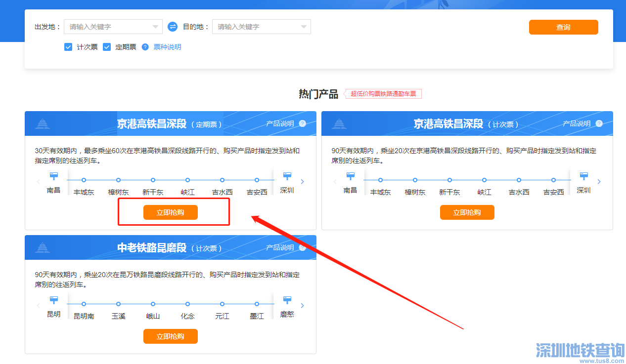Select 墨江 station dot on 昆磨段 route

tap(257, 304)
